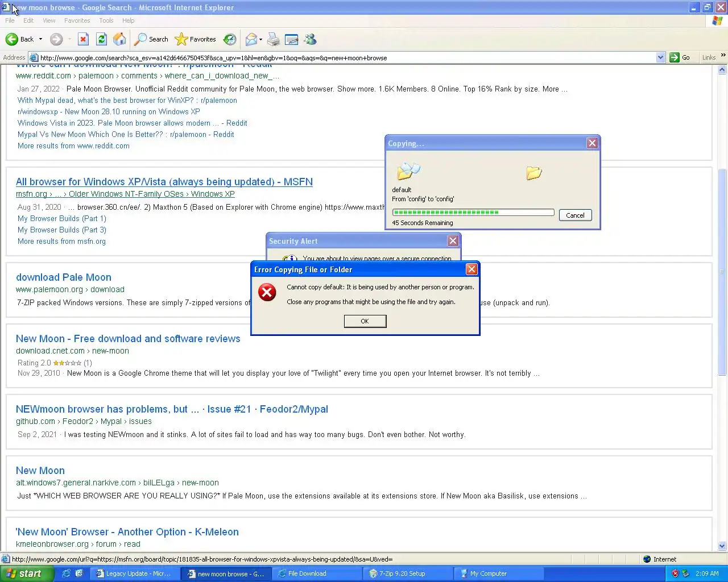Click page icon in address bar
The height and width of the screenshot is (582, 728).
tap(34, 57)
